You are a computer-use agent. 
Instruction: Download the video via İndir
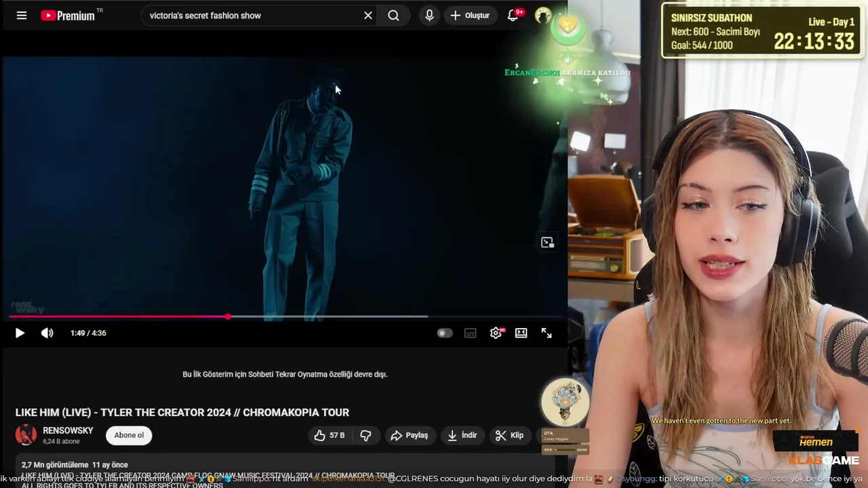point(462,435)
